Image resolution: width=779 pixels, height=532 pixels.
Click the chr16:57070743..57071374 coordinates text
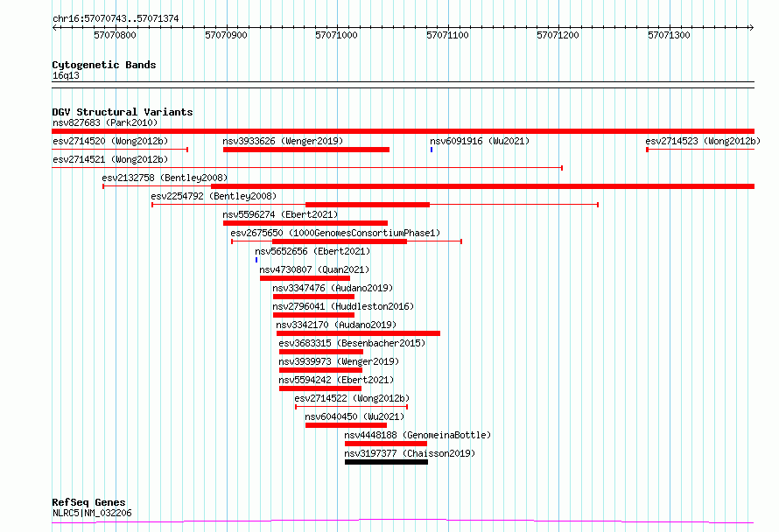point(116,18)
